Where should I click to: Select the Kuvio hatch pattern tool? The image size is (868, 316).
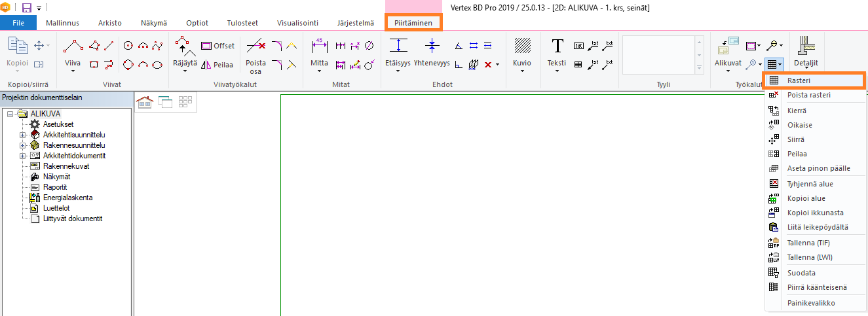click(522, 52)
